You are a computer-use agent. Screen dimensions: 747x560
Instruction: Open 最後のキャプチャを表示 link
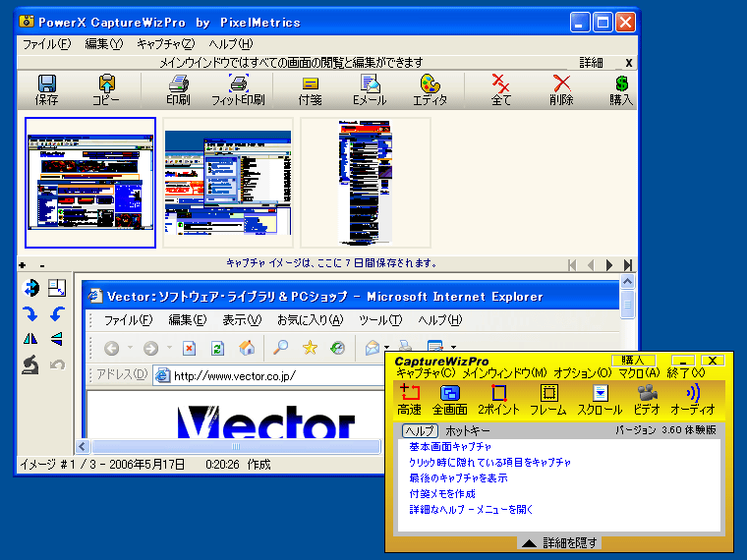click(458, 478)
